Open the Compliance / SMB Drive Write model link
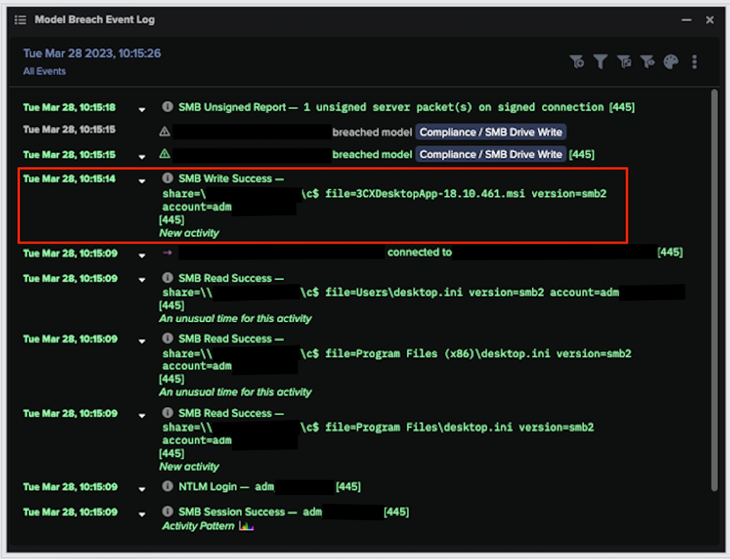This screenshot has width=730, height=560. (490, 132)
